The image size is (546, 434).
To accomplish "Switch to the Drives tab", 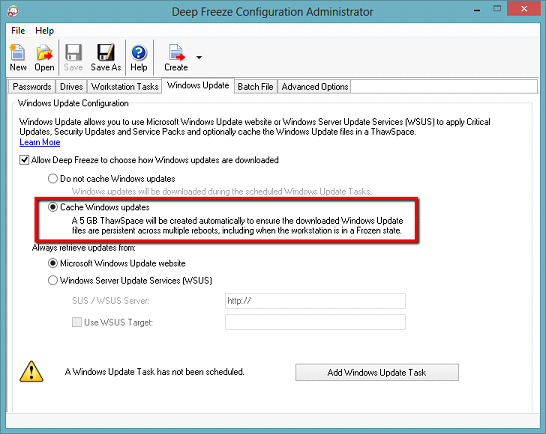I will 71,86.
